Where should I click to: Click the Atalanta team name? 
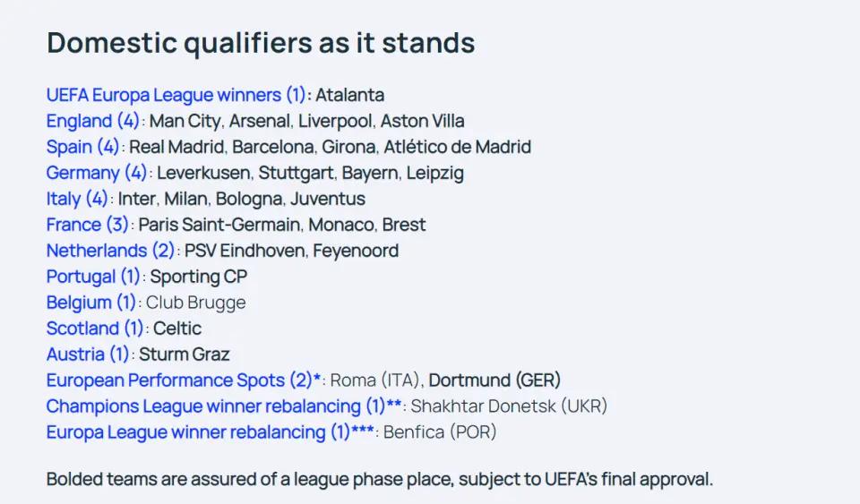(350, 95)
